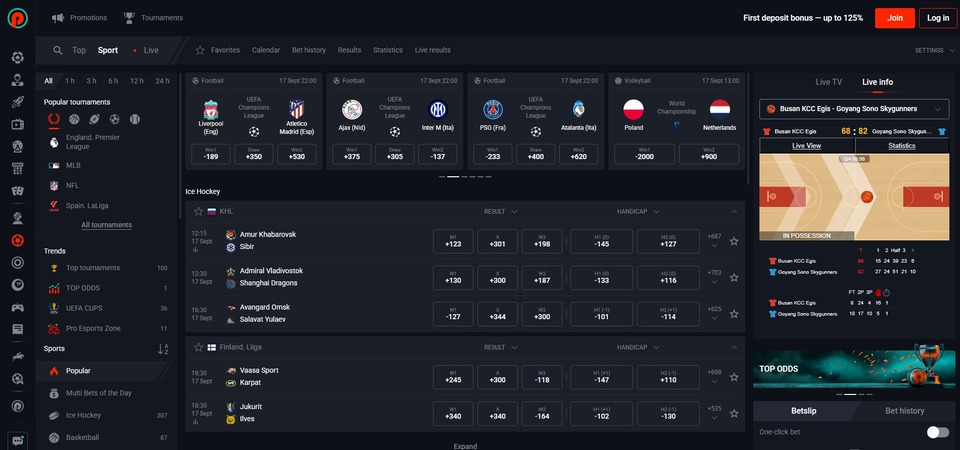Click the main content vertical scrollbar
Screen dimensions: 960x450
click(x=748, y=129)
